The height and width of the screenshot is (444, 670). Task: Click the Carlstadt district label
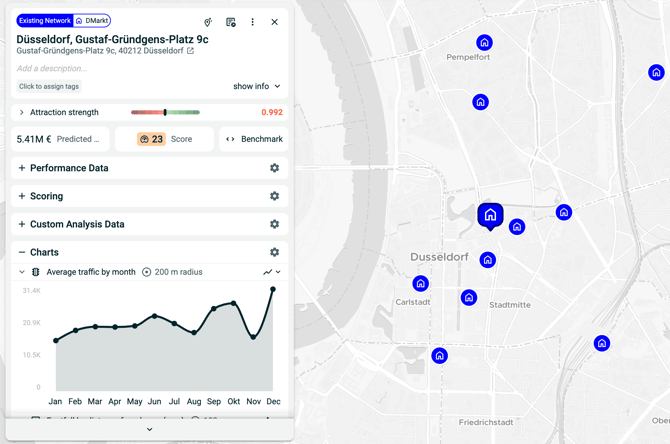tap(413, 302)
